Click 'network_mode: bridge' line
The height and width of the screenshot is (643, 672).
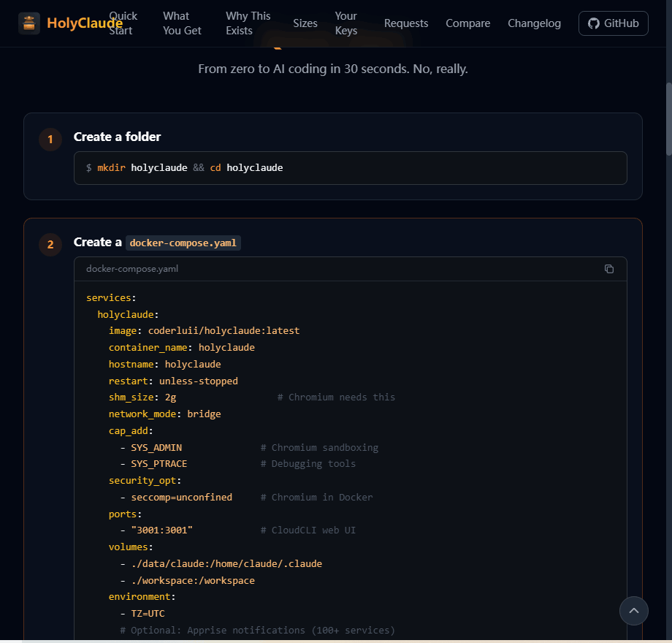[x=165, y=414]
